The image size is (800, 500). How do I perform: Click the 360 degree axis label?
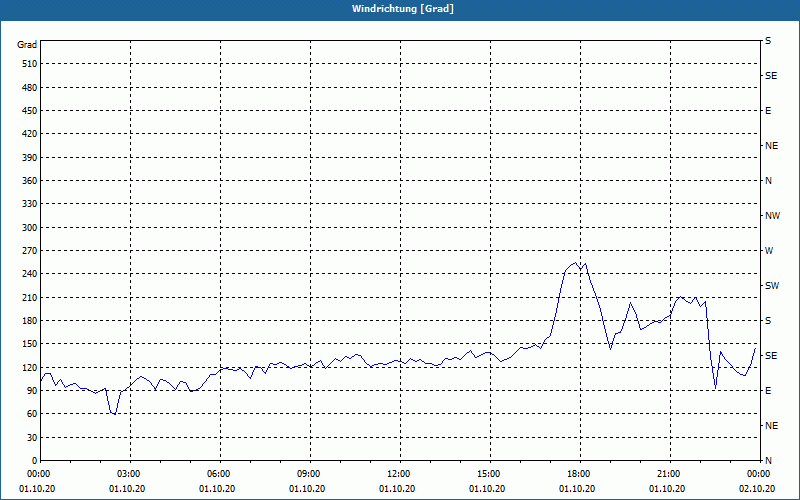pos(30,181)
